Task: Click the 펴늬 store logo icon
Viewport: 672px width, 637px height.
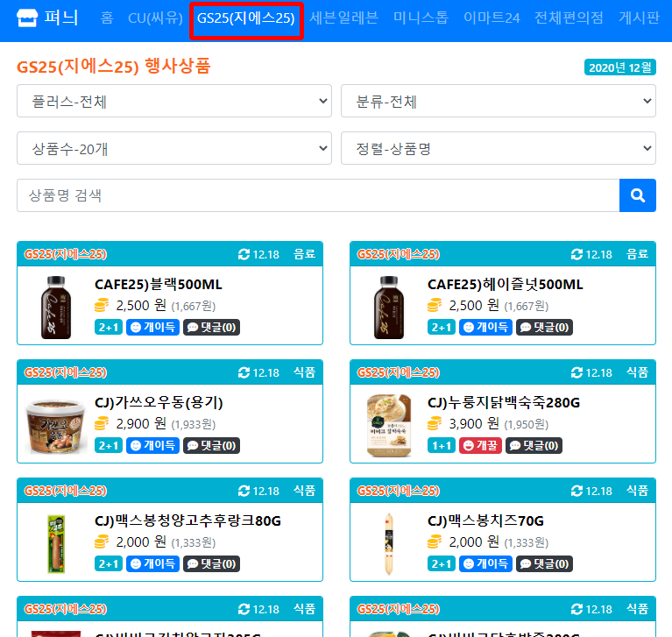Action: pyautogui.click(x=27, y=18)
